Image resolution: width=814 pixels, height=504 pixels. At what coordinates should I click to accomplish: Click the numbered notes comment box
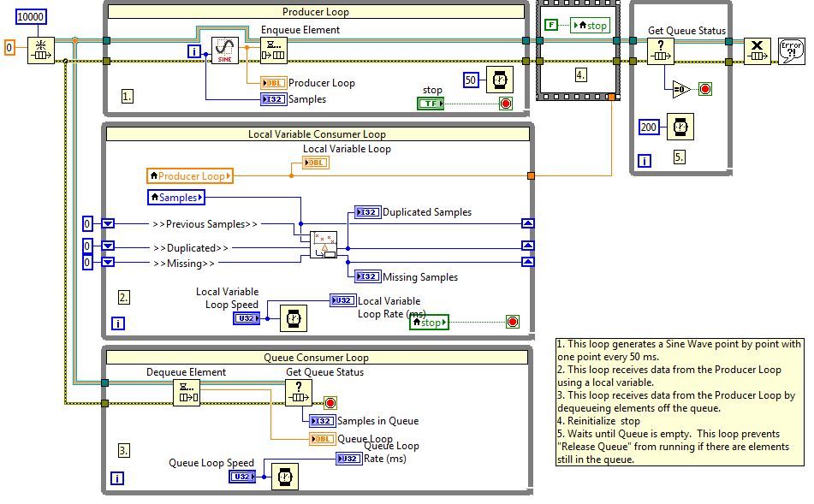680,402
